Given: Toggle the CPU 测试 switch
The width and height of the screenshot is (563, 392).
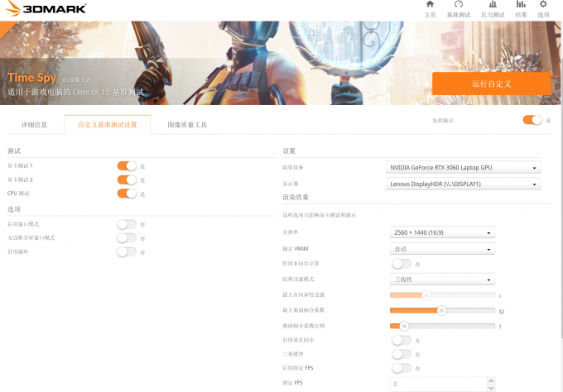Looking at the screenshot, I should click(x=127, y=194).
